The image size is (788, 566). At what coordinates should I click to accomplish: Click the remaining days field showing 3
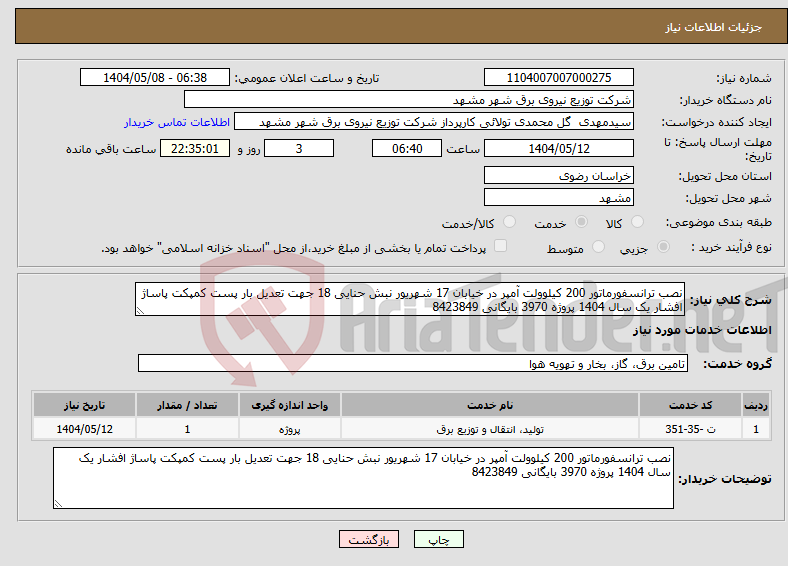[299, 148]
